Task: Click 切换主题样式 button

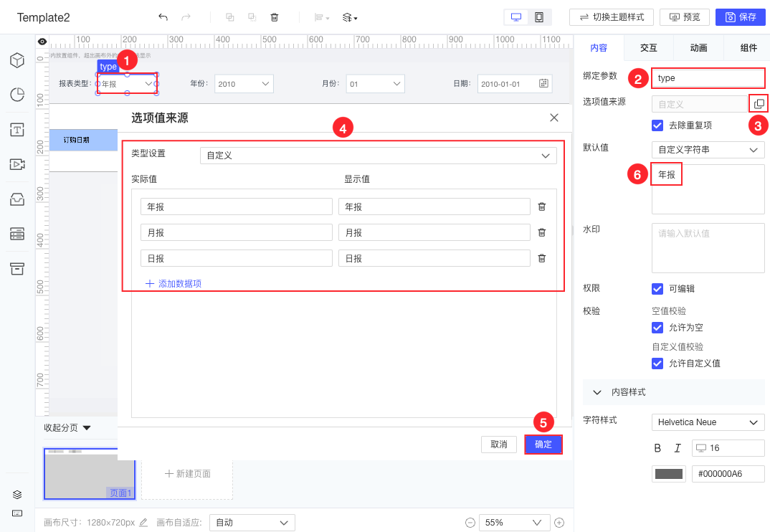Action: (612, 17)
